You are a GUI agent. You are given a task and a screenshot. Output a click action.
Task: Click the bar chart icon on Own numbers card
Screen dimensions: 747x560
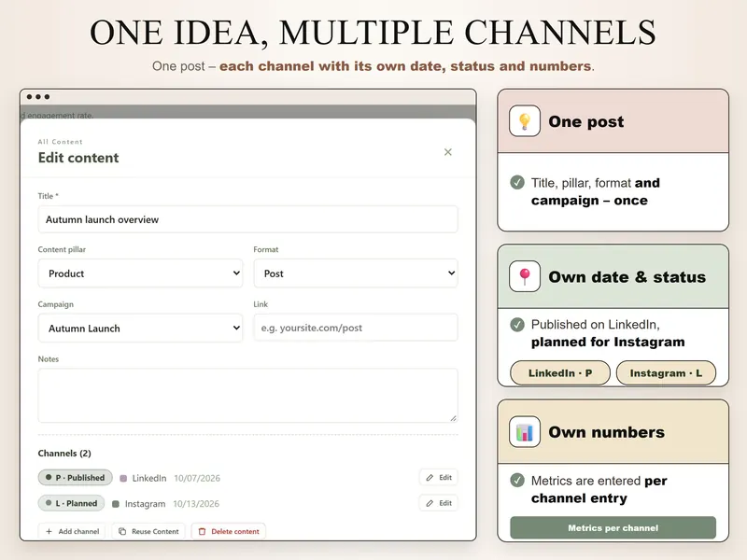pos(525,432)
